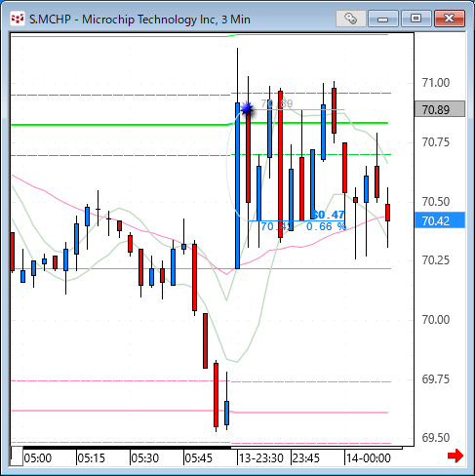Click the 05:15 time axis label

[x=92, y=458]
